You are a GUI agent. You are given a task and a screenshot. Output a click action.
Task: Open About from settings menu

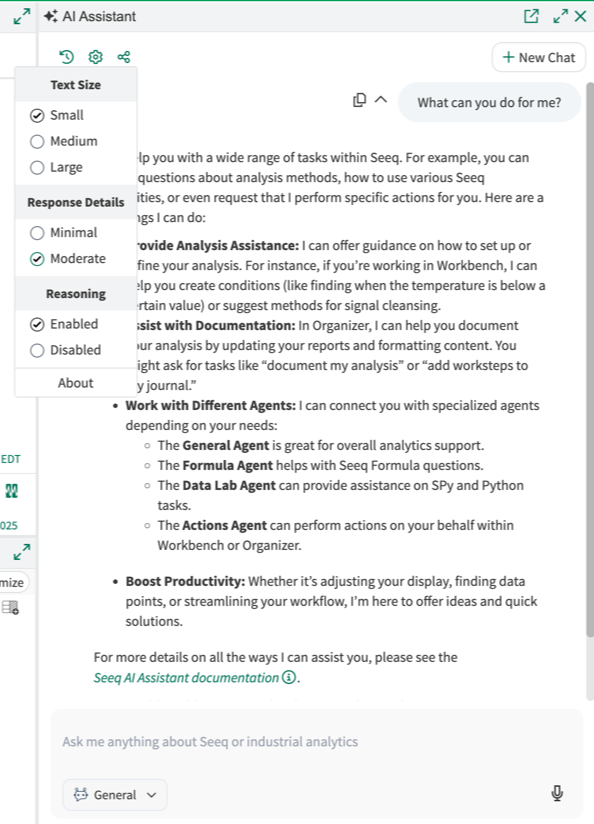coord(76,383)
